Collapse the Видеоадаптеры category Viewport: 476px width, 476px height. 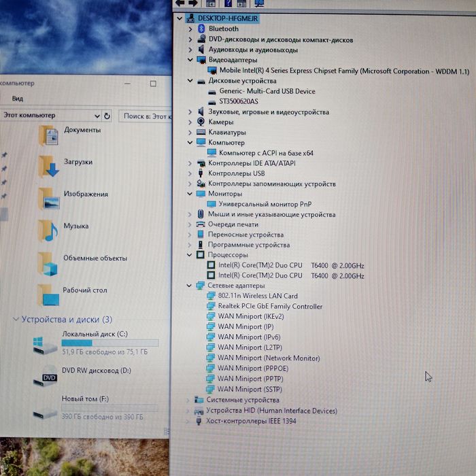pyautogui.click(x=190, y=60)
